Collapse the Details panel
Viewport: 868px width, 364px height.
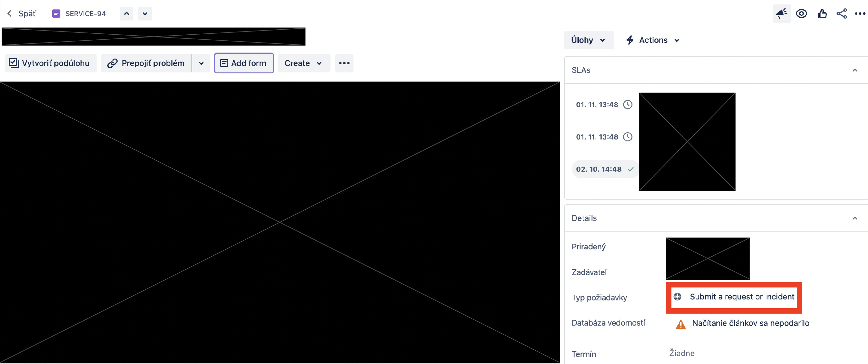(x=854, y=218)
